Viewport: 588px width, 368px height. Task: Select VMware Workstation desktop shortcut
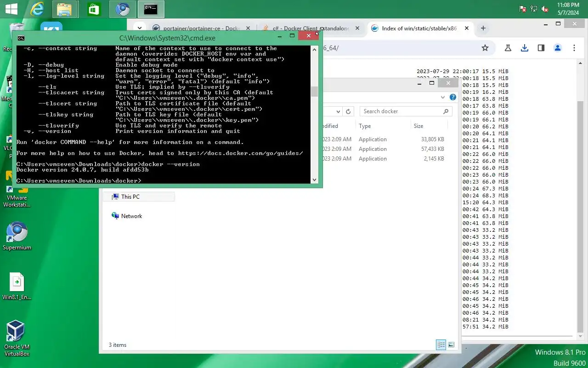click(17, 190)
